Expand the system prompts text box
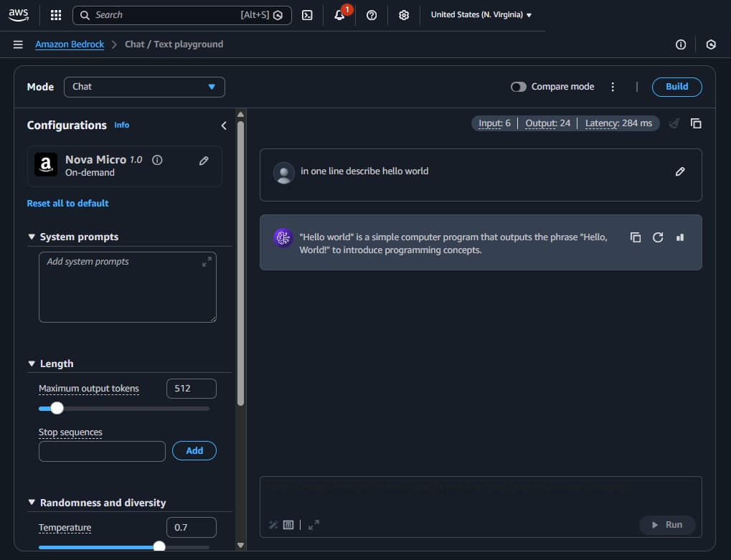Viewport: 731px width, 560px height. click(x=207, y=262)
